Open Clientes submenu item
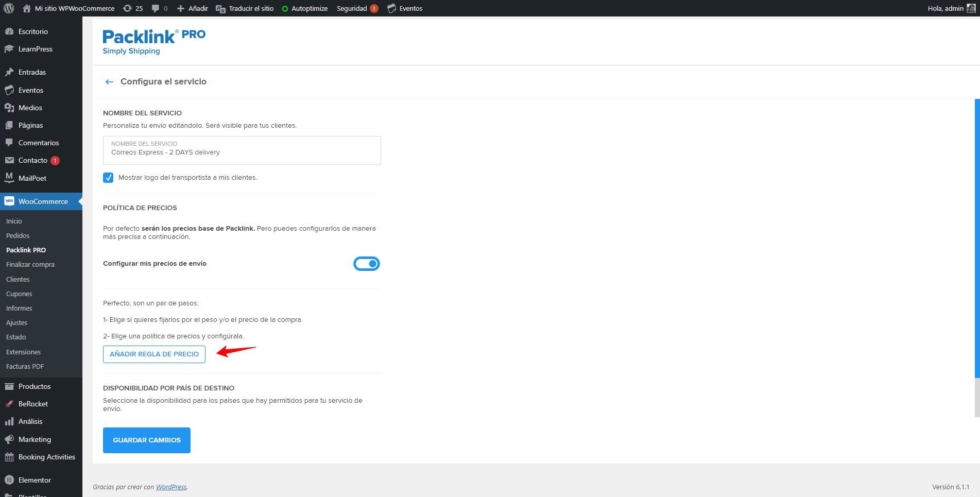Image resolution: width=980 pixels, height=497 pixels. pos(18,279)
